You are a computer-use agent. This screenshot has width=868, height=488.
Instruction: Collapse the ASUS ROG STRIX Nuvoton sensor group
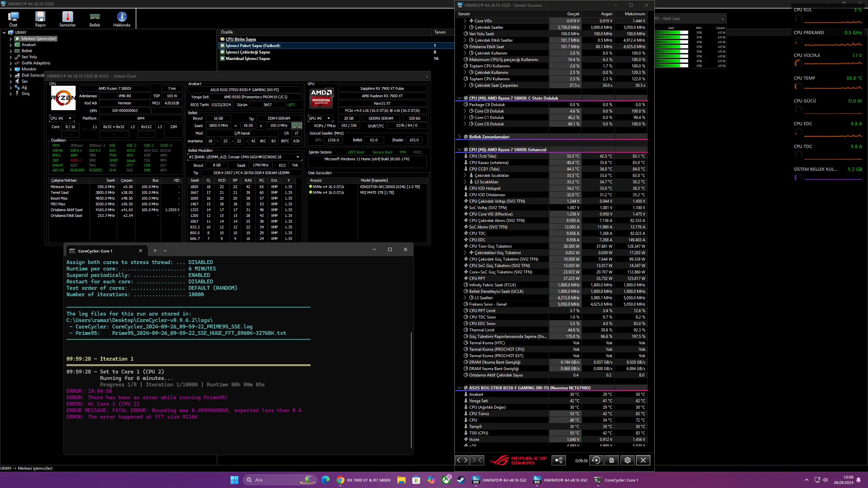(x=459, y=388)
